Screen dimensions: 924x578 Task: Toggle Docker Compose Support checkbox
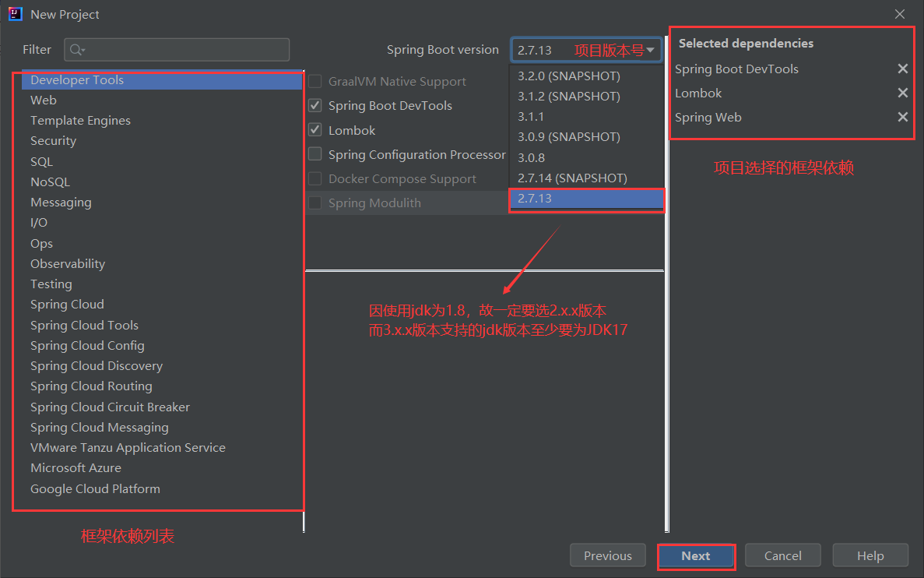click(315, 178)
